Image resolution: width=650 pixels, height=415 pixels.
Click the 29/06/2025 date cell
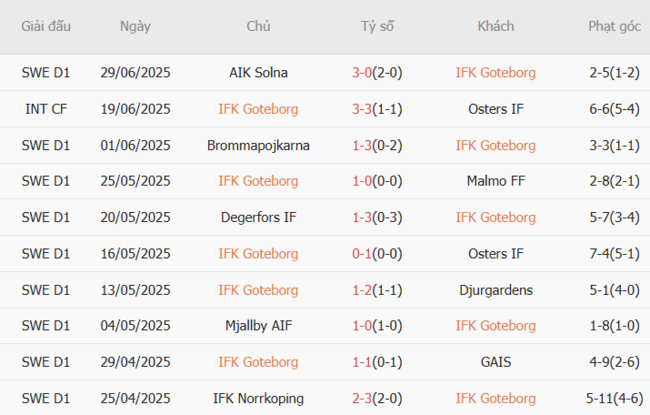pos(136,72)
